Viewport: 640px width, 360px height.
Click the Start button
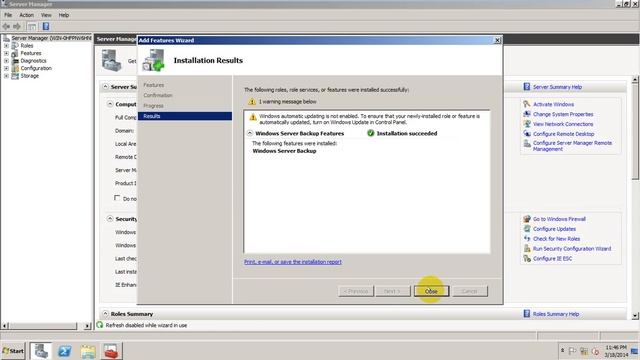[x=13, y=351]
